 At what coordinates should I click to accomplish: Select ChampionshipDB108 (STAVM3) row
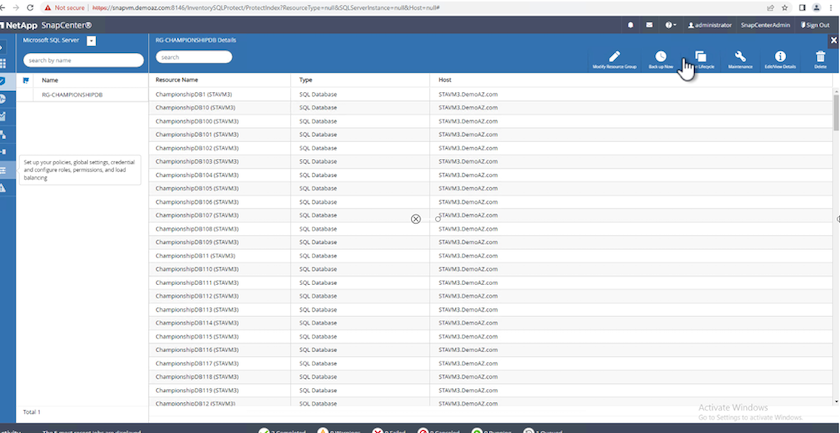[x=490, y=229]
